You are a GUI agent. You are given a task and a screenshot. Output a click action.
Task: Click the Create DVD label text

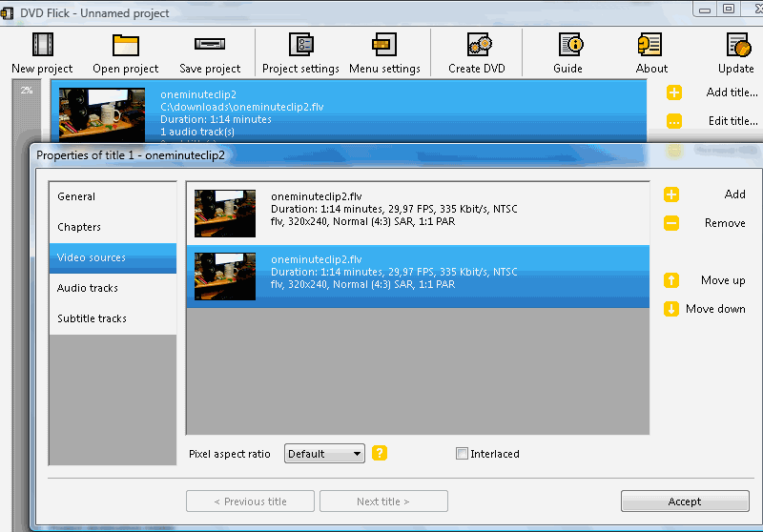477,69
